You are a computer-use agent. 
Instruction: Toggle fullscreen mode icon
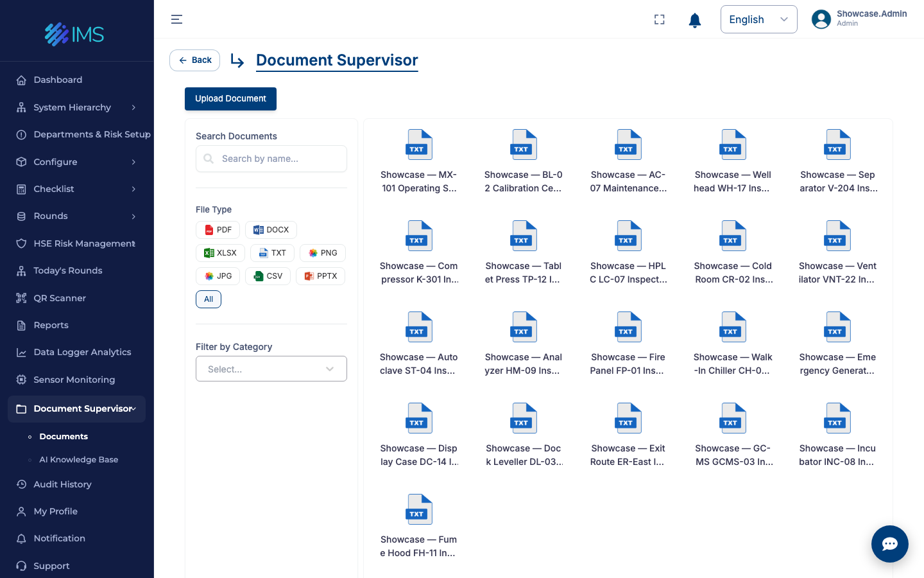pos(659,19)
